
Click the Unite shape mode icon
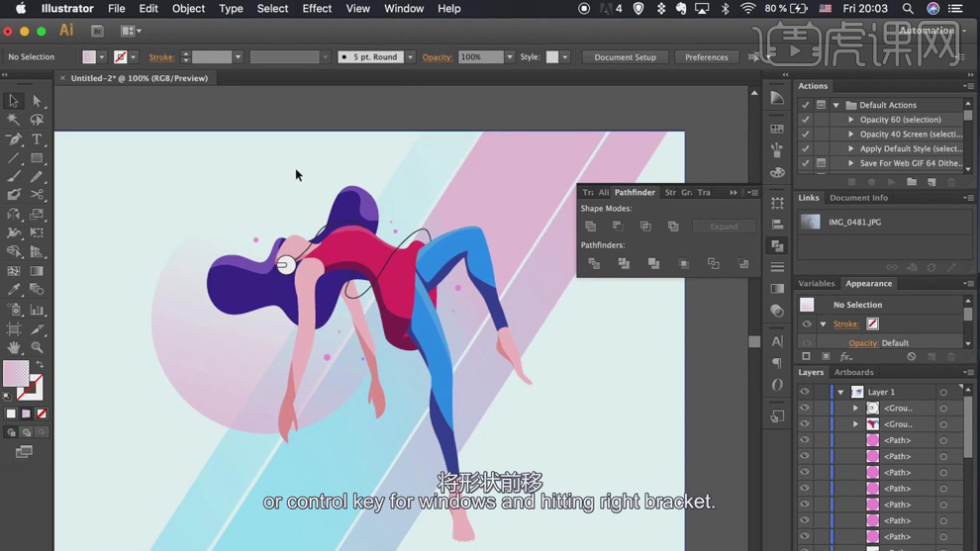591,227
